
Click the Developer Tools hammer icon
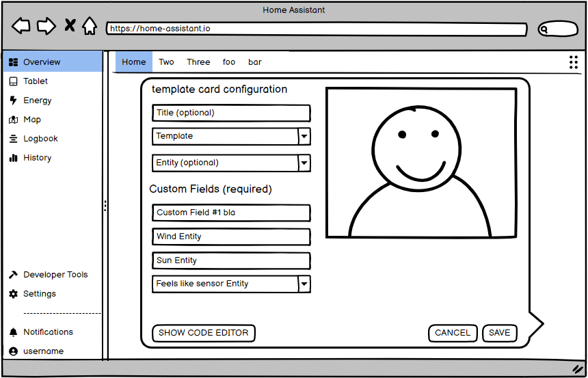click(x=13, y=275)
